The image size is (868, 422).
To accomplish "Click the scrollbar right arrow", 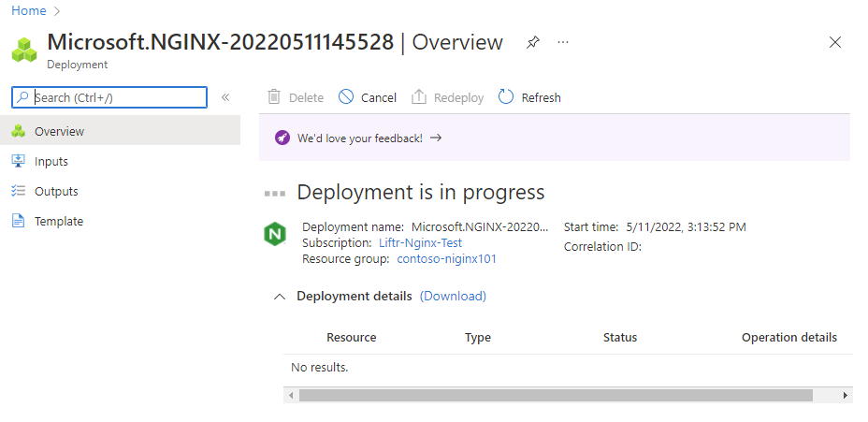I will click(845, 396).
